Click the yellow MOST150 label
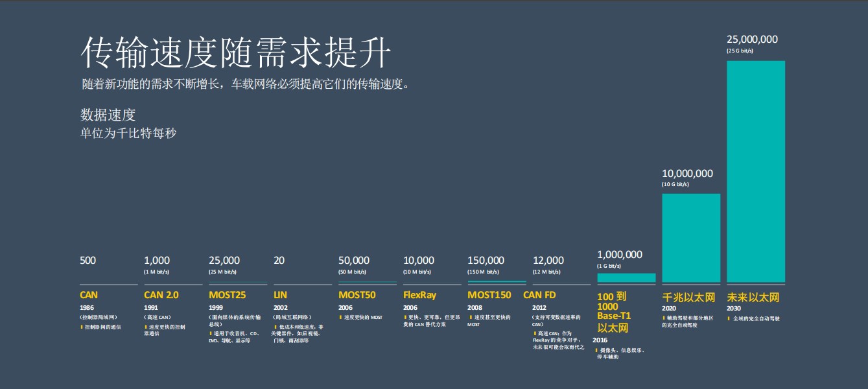This screenshot has height=389, width=868. [x=489, y=295]
